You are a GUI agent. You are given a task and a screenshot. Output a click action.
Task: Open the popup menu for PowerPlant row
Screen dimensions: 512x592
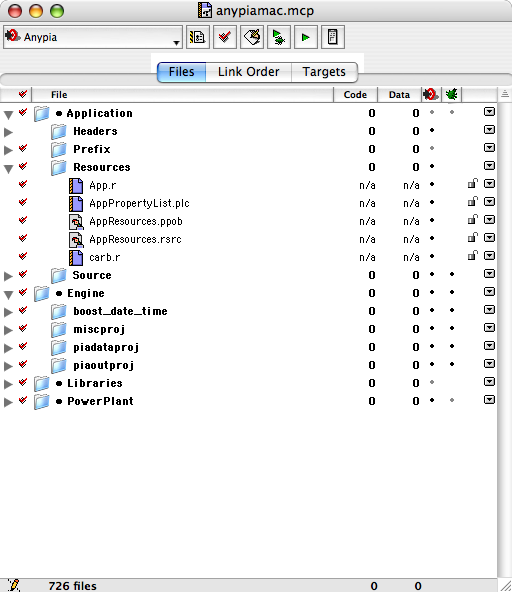coord(489,400)
